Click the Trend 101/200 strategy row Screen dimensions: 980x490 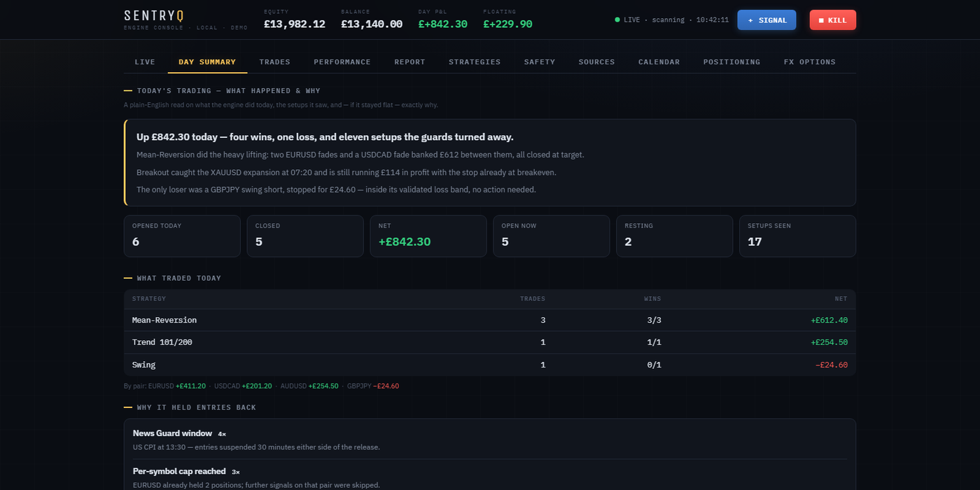tap(490, 342)
